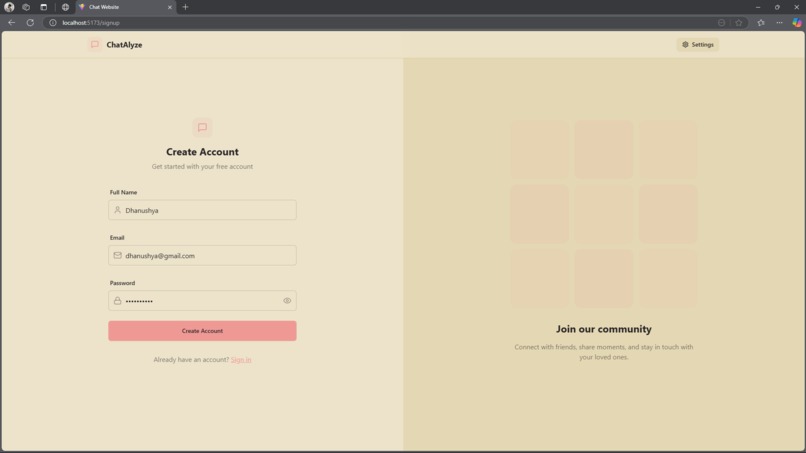Screen dimensions: 806x453
Task: Open the browser favorites icon
Action: tap(761, 23)
